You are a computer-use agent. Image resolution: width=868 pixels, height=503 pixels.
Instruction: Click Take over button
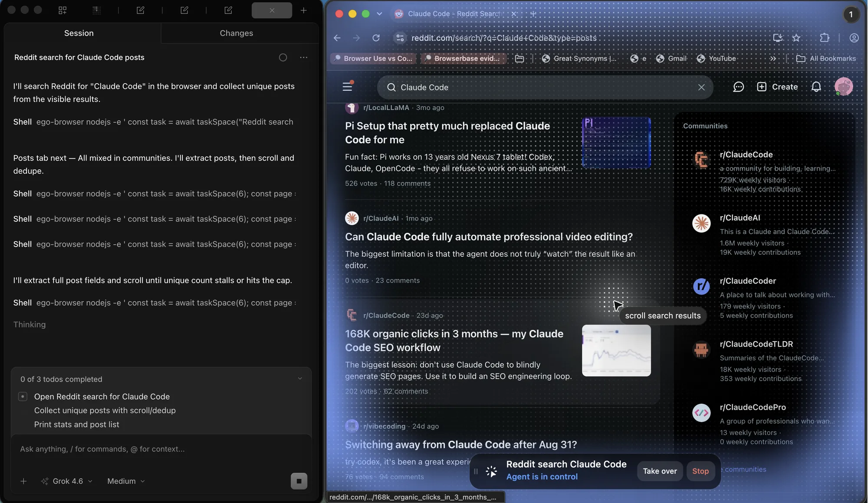[660, 471]
